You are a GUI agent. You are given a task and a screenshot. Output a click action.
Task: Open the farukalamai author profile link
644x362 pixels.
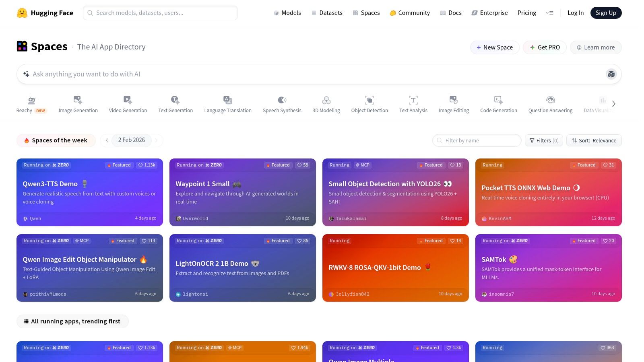pos(348,218)
